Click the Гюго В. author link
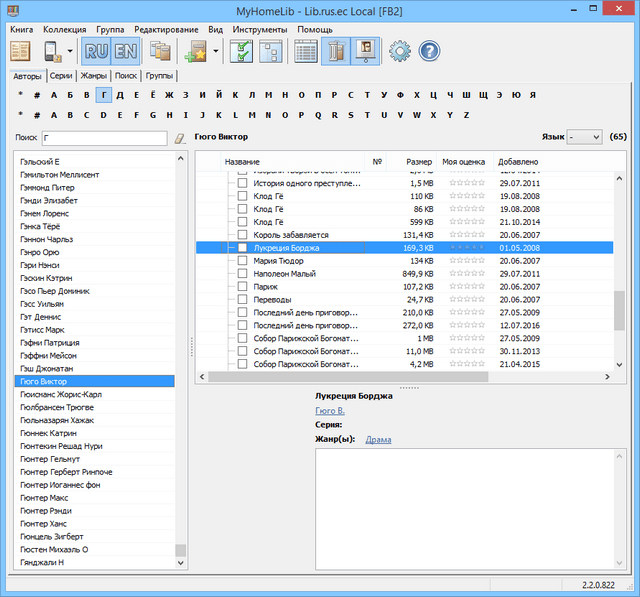Screen dimensions: 640x597 click(330, 411)
